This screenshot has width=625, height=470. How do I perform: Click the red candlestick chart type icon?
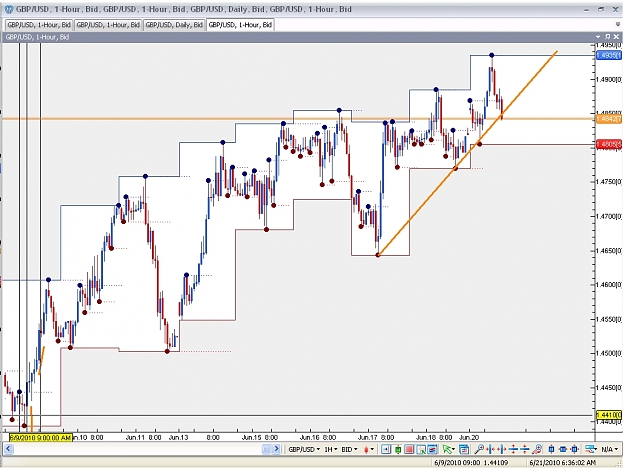(x=366, y=449)
